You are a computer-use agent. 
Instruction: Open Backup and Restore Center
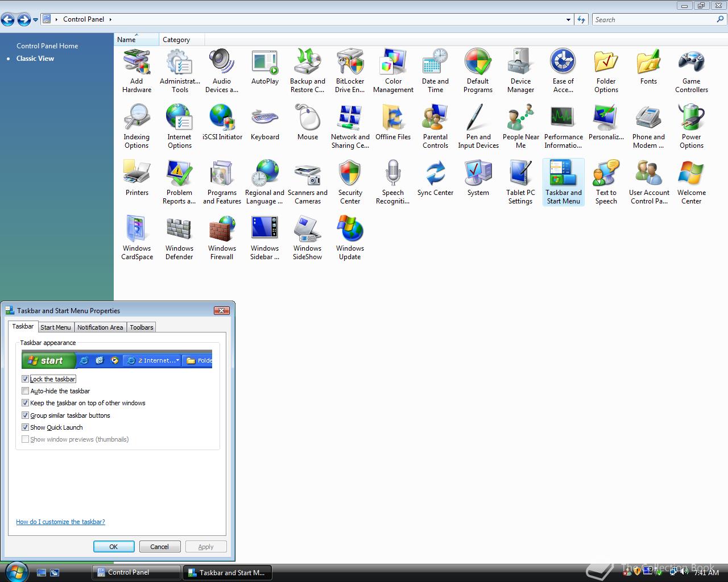coord(308,71)
